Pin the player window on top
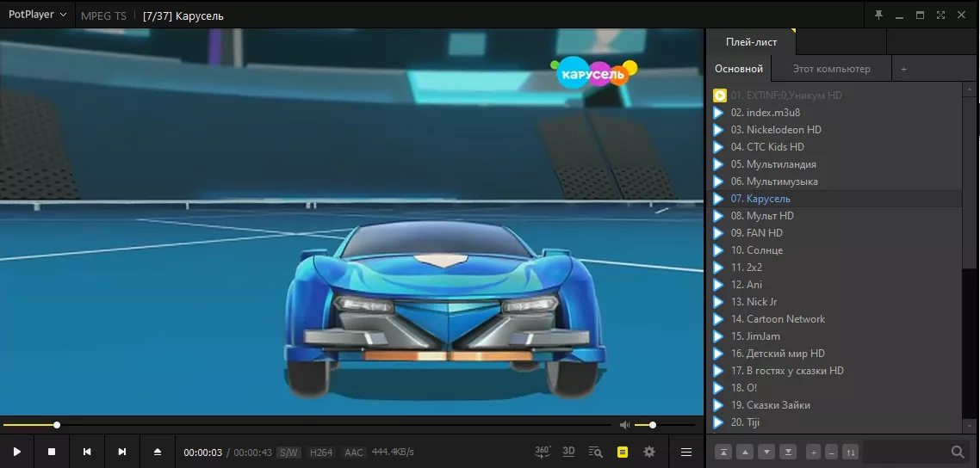This screenshot has width=980, height=468. pos(878,15)
